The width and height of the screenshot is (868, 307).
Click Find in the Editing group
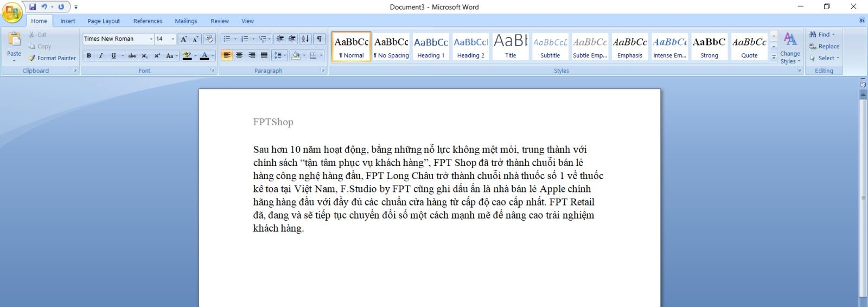pos(822,35)
